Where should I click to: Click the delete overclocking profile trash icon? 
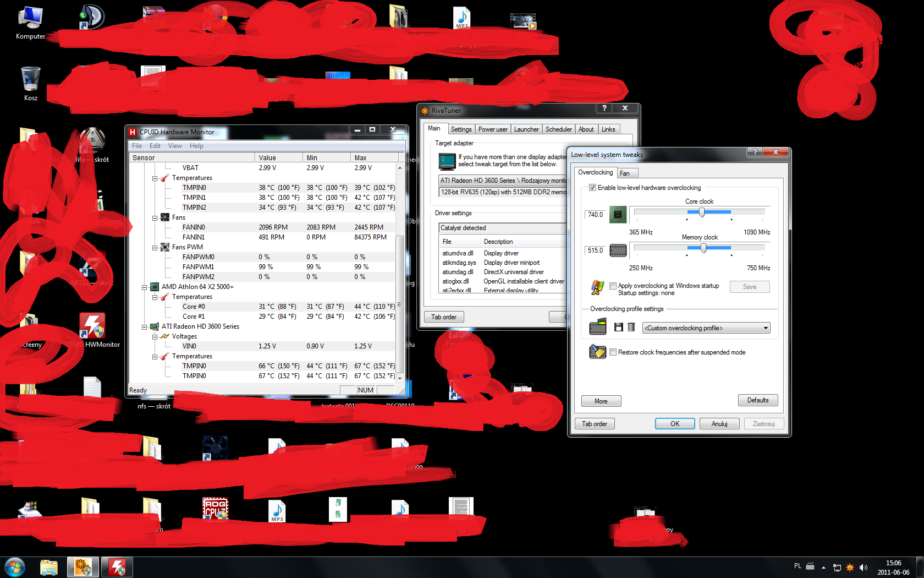[x=631, y=328]
